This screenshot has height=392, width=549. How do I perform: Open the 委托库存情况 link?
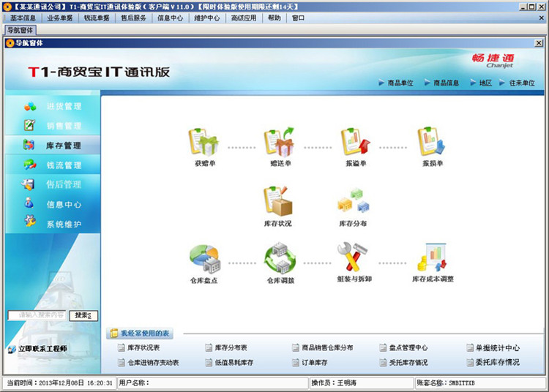(x=498, y=362)
